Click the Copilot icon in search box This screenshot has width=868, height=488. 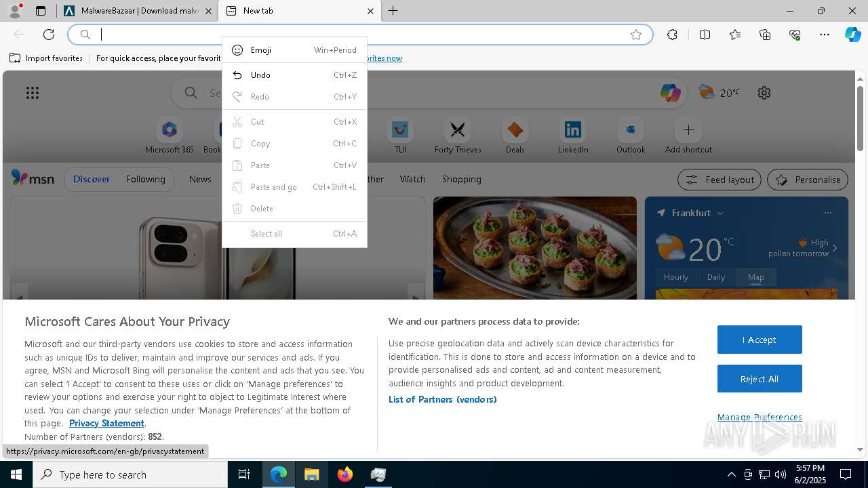tap(670, 93)
